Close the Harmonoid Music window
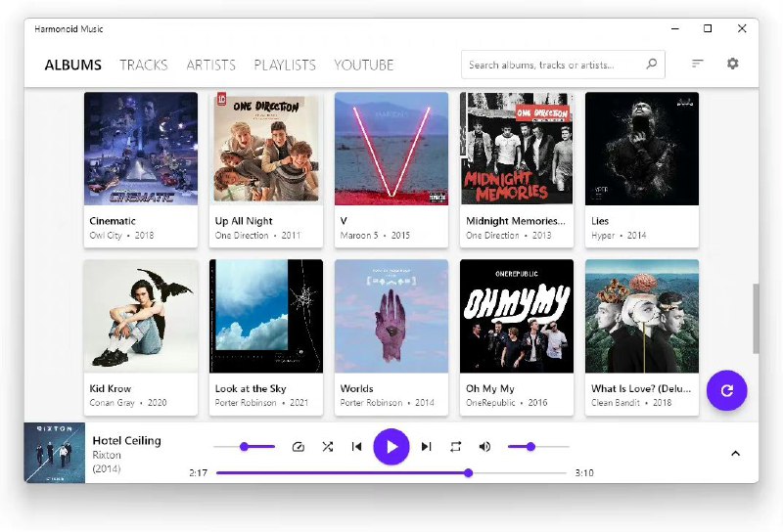Image resolution: width=783 pixels, height=532 pixels. pyautogui.click(x=742, y=29)
